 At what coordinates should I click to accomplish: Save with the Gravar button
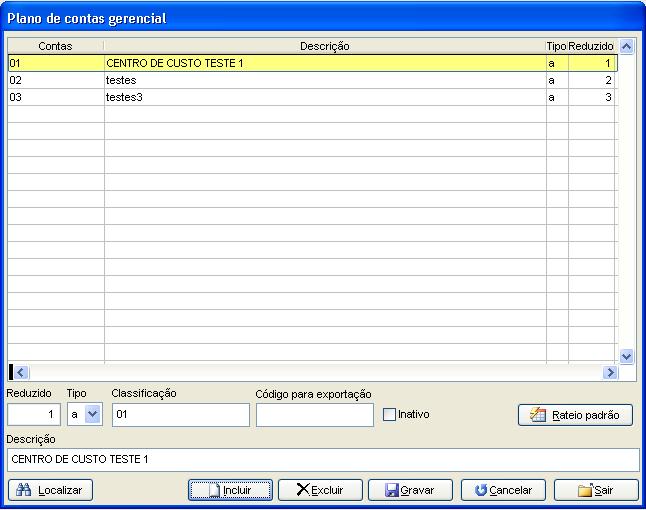(410, 490)
